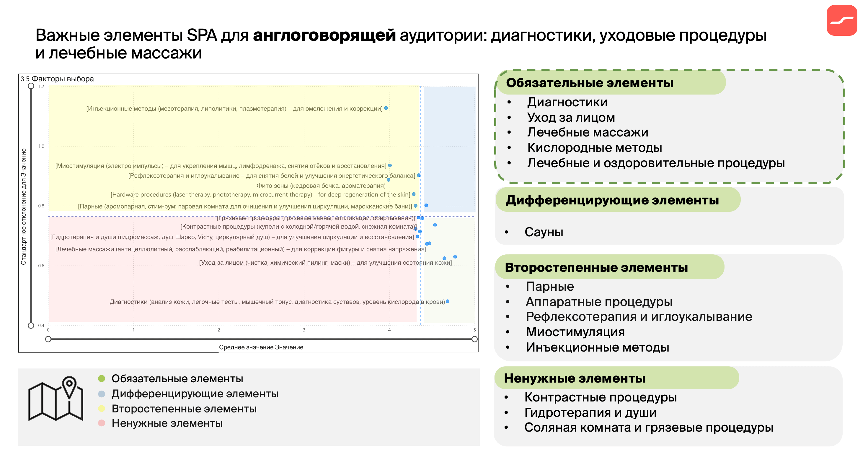The image size is (868, 452).
Task: Click the chart label 'Фито зоны (кедровая бочка, ароматерапия)'
Action: pos(321,186)
